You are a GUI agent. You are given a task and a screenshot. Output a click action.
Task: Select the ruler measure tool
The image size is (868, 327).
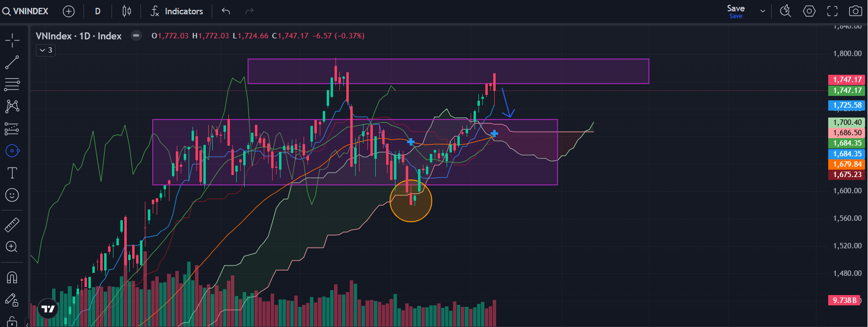click(x=12, y=225)
